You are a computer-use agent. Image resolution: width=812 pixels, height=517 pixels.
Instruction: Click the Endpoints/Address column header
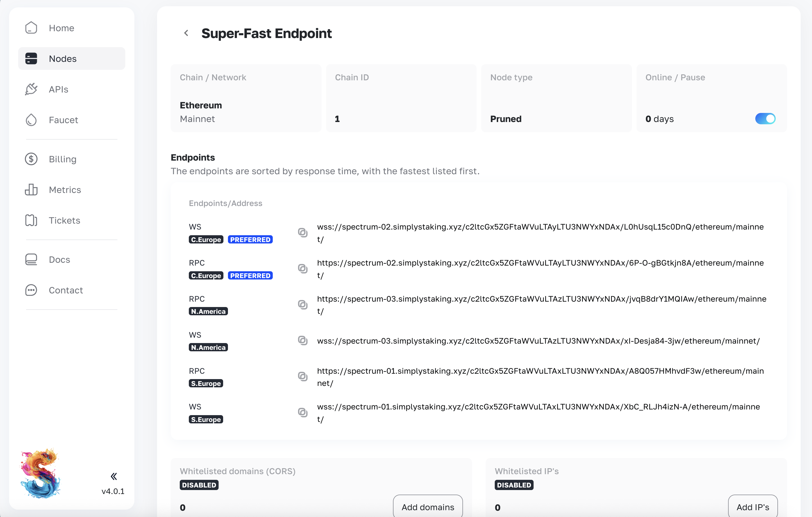coord(225,203)
